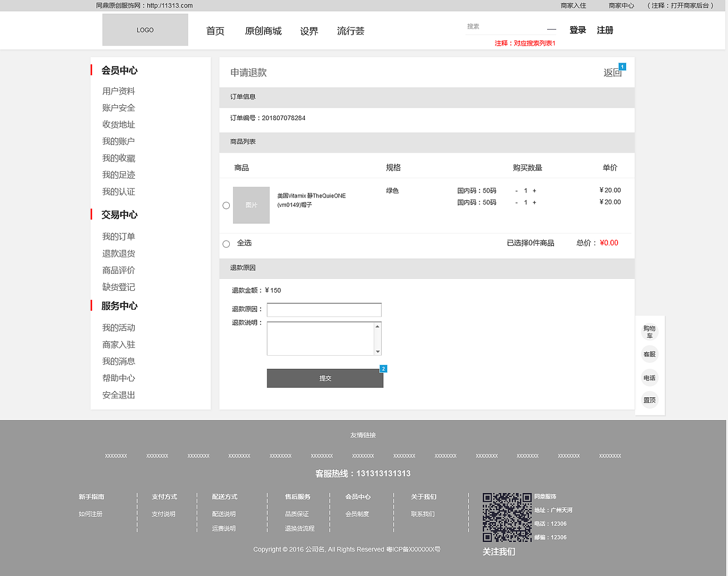Click the 电话 floating button
The image size is (728, 576).
pyautogui.click(x=650, y=378)
